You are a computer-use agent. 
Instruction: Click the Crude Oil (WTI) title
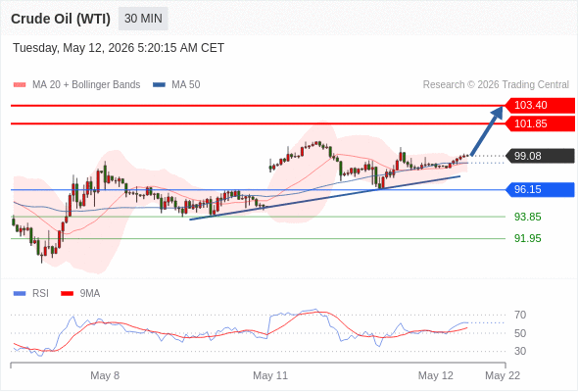[61, 19]
